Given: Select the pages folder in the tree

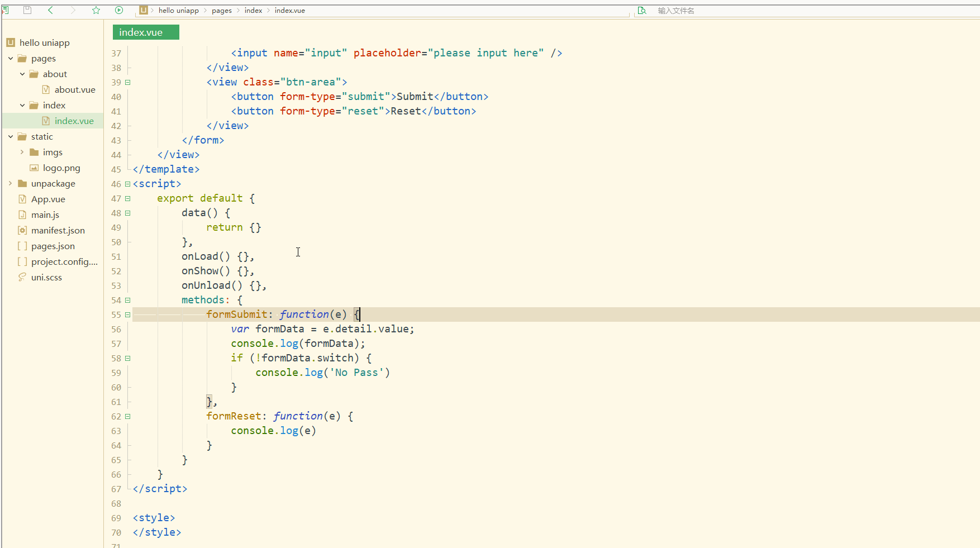Looking at the screenshot, I should (x=44, y=59).
